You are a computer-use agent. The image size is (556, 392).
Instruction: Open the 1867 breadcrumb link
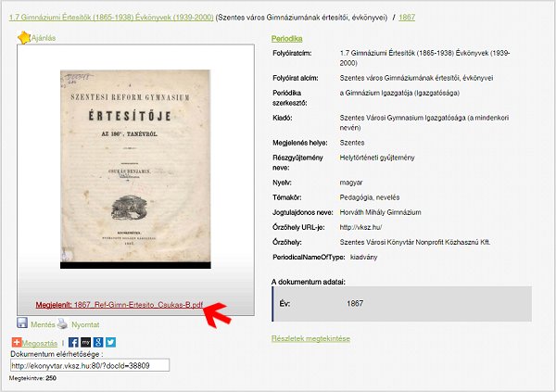407,18
